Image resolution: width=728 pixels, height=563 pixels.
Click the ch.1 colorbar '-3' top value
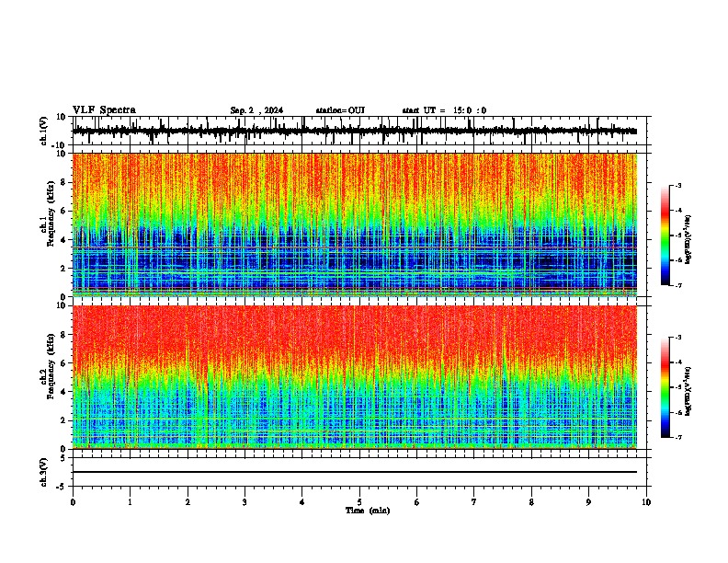point(677,185)
